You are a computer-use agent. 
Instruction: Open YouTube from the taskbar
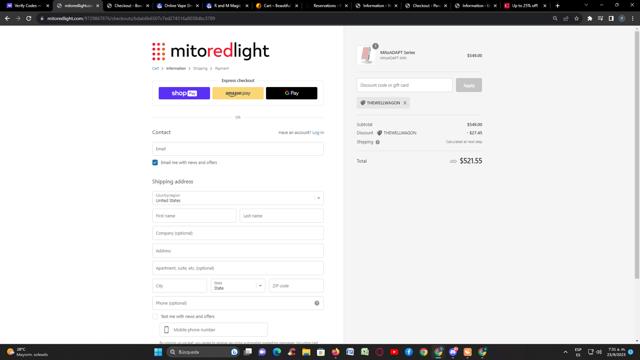click(394, 352)
